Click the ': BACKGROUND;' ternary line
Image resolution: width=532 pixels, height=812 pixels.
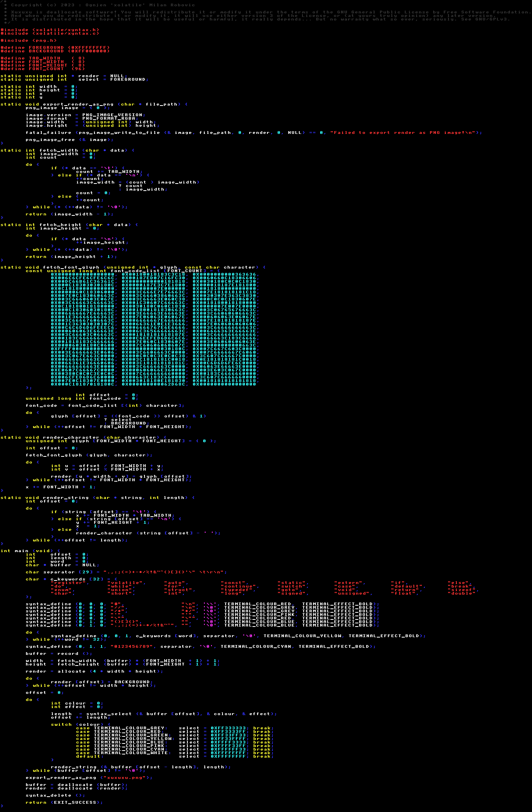126,423
